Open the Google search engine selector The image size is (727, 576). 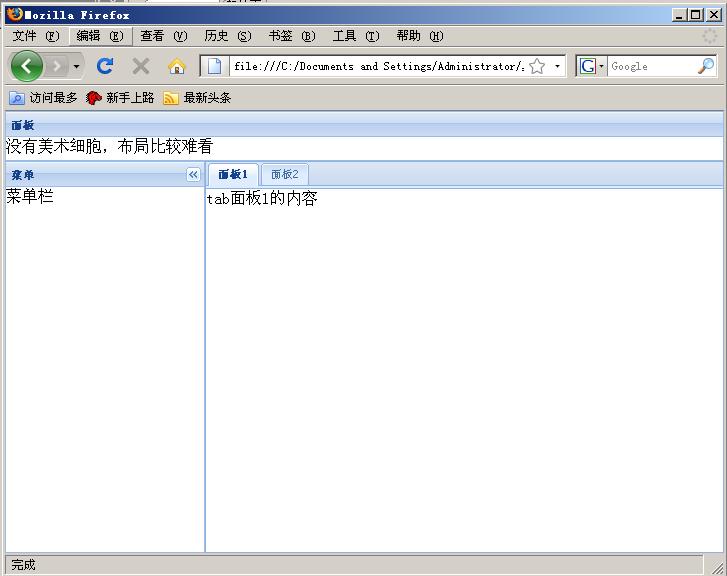591,66
